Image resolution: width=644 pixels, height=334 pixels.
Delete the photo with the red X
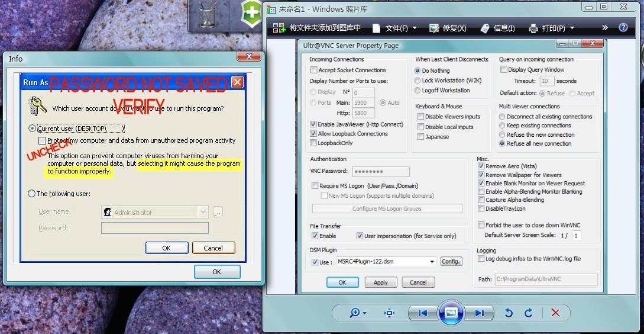555,313
